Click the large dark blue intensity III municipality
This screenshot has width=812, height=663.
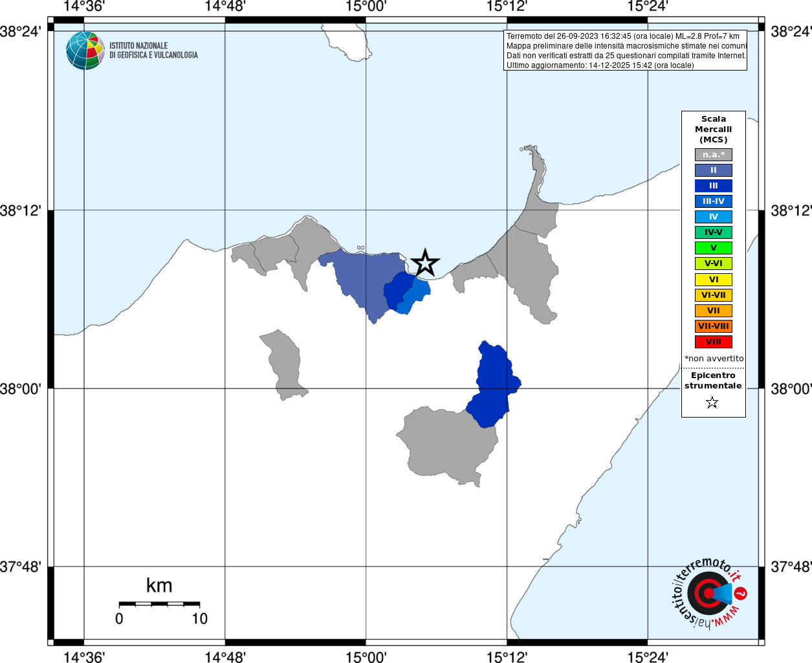493,385
